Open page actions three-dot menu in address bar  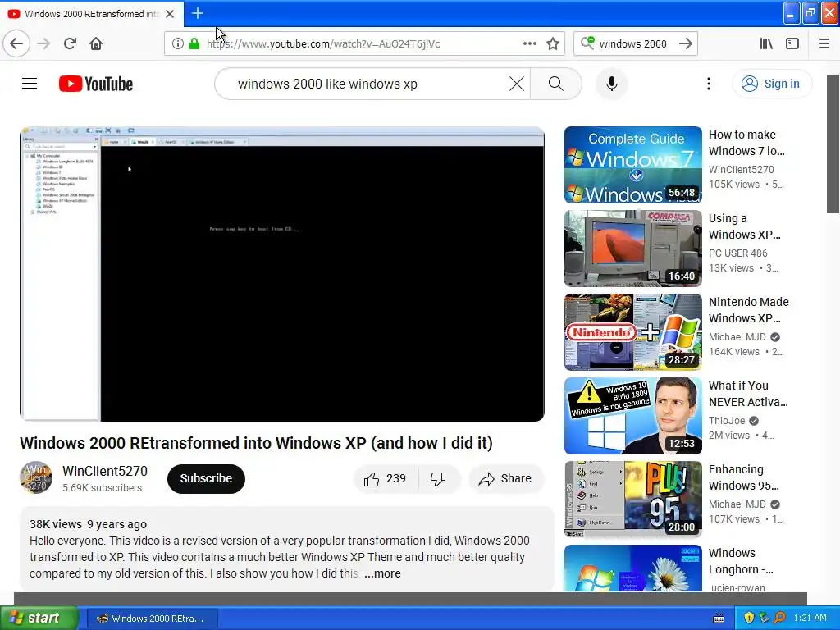pos(530,43)
